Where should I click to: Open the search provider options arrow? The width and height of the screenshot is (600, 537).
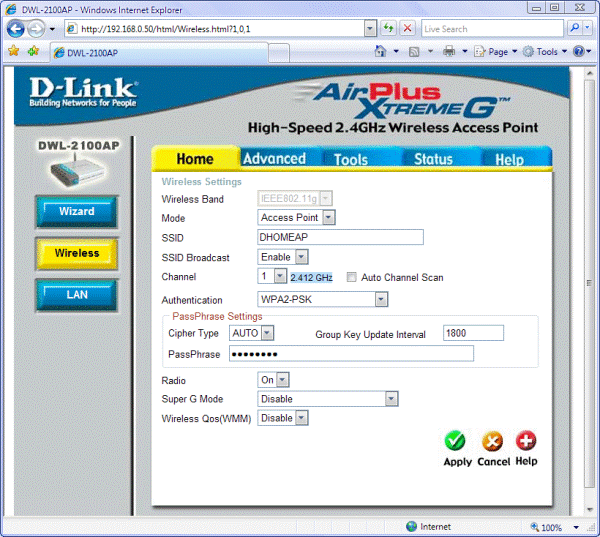pos(587,28)
